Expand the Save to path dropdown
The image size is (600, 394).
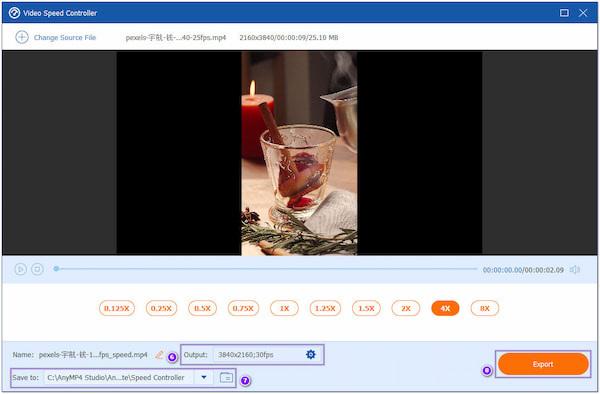[204, 378]
